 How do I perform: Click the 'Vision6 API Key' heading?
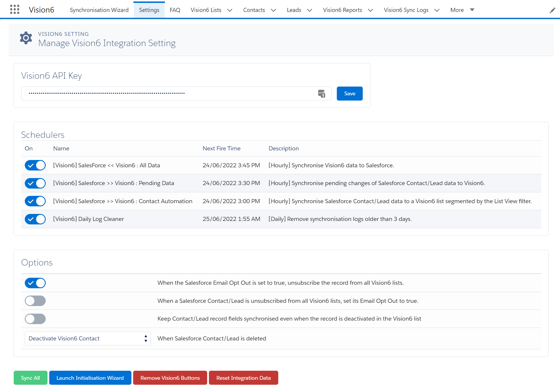coord(52,76)
